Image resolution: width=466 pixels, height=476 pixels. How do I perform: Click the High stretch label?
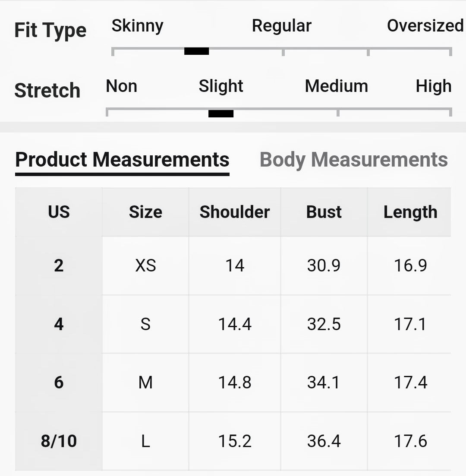[x=433, y=86]
